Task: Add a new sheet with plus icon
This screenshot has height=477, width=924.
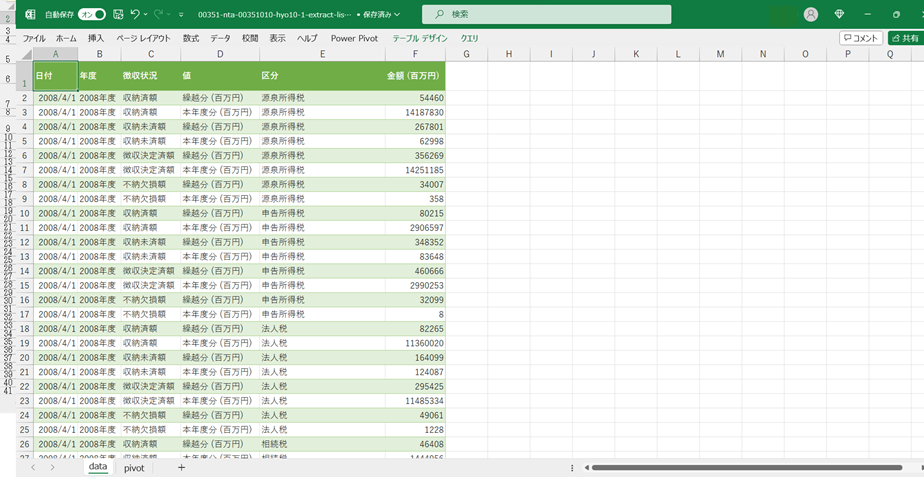Action: 181,467
